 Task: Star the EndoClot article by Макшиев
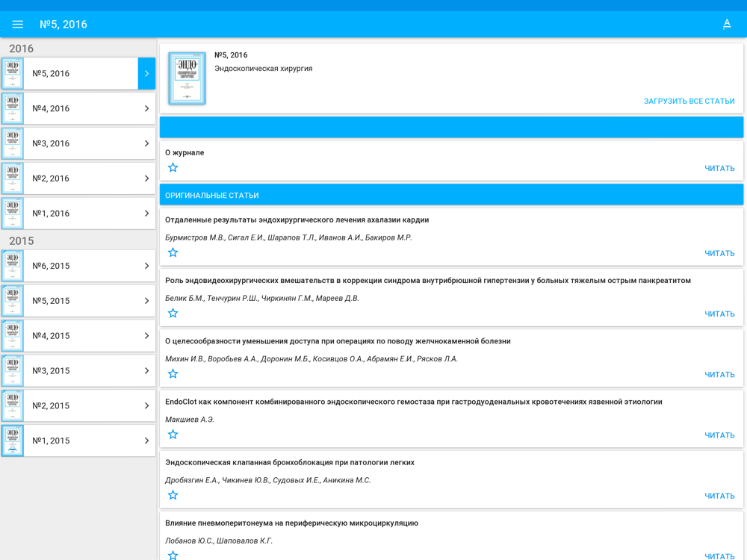tap(173, 435)
